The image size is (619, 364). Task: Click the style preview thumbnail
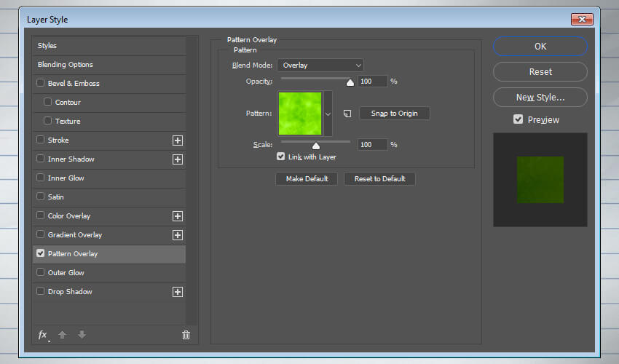[x=540, y=180]
